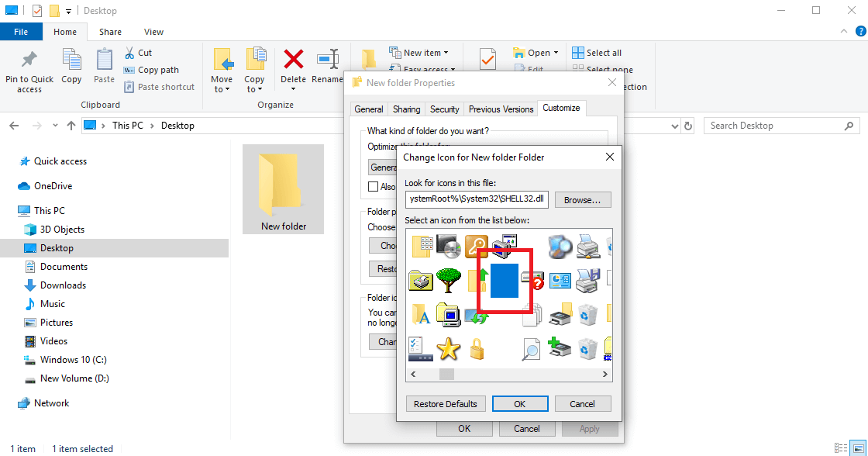Click Pin to Quick access icon
Viewport: 868px width, 456px height.
tap(29, 59)
